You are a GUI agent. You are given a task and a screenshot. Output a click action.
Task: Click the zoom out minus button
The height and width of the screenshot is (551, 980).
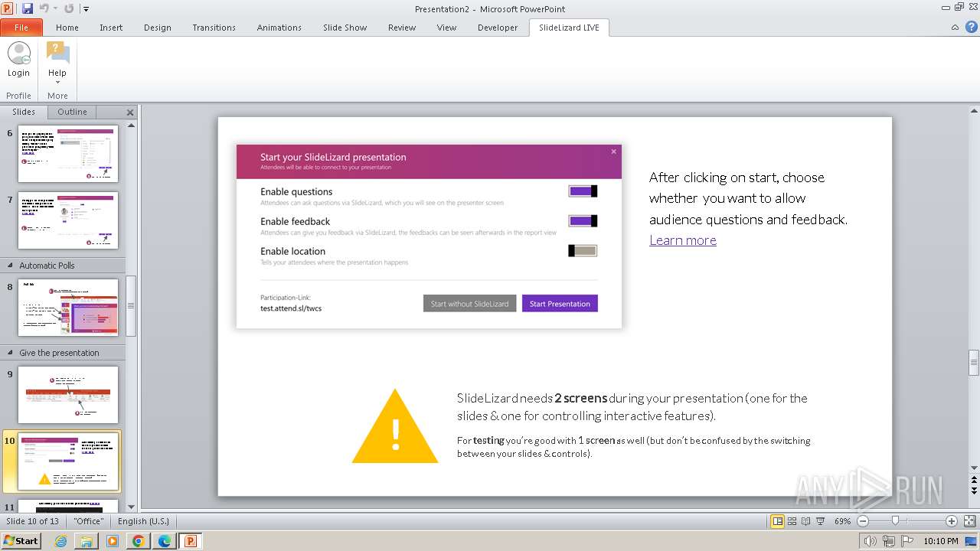863,521
